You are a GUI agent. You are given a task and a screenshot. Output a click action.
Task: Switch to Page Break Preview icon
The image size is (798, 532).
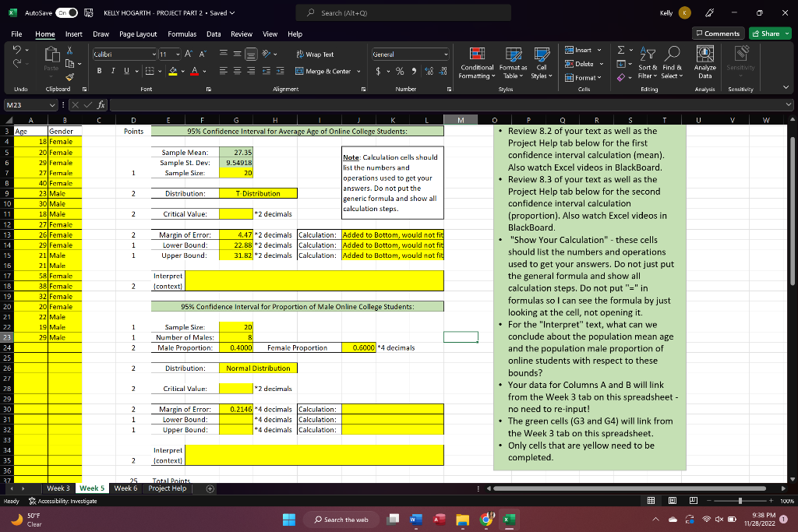pyautogui.click(x=693, y=501)
